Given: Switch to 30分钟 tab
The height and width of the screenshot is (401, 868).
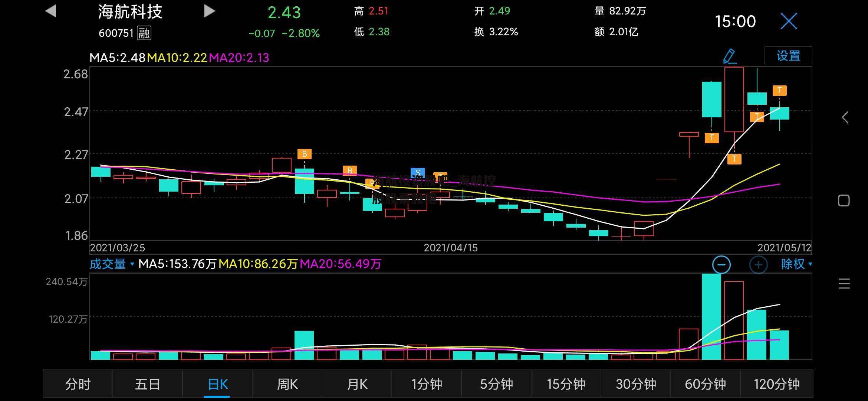Looking at the screenshot, I should (x=636, y=384).
